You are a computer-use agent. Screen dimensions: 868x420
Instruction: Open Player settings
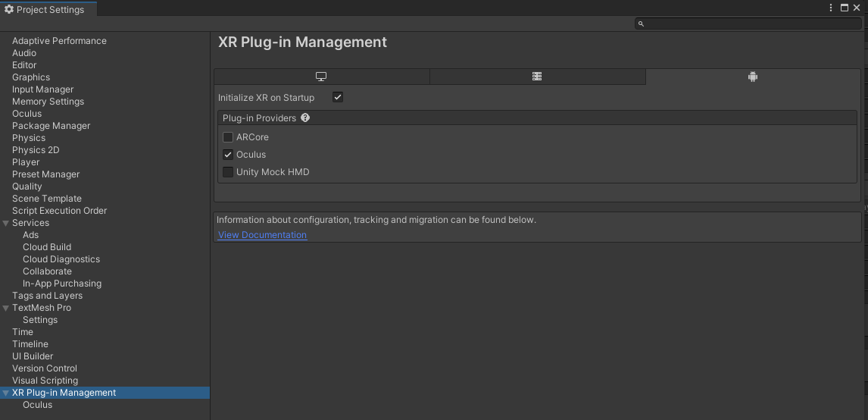[x=26, y=162]
